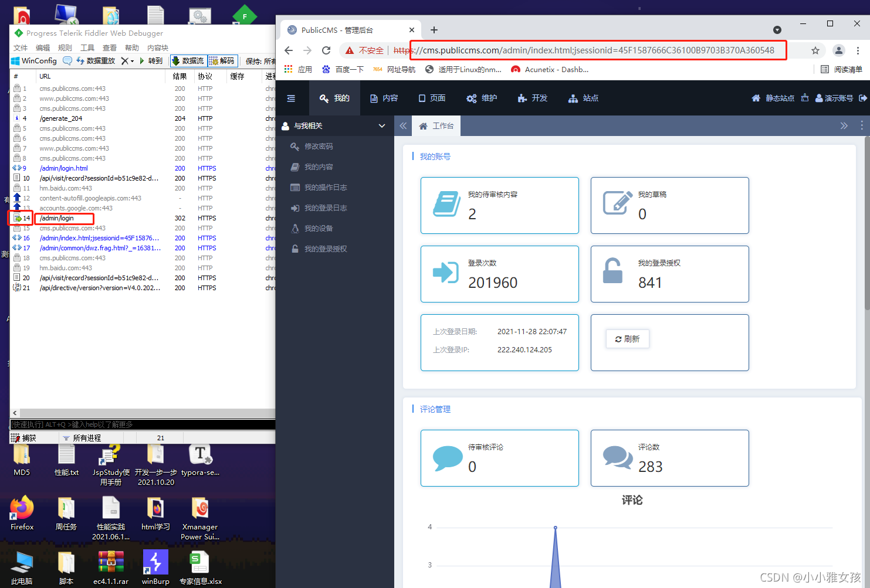
Task: Open the Fiddler remove X dropdown
Action: (127, 61)
